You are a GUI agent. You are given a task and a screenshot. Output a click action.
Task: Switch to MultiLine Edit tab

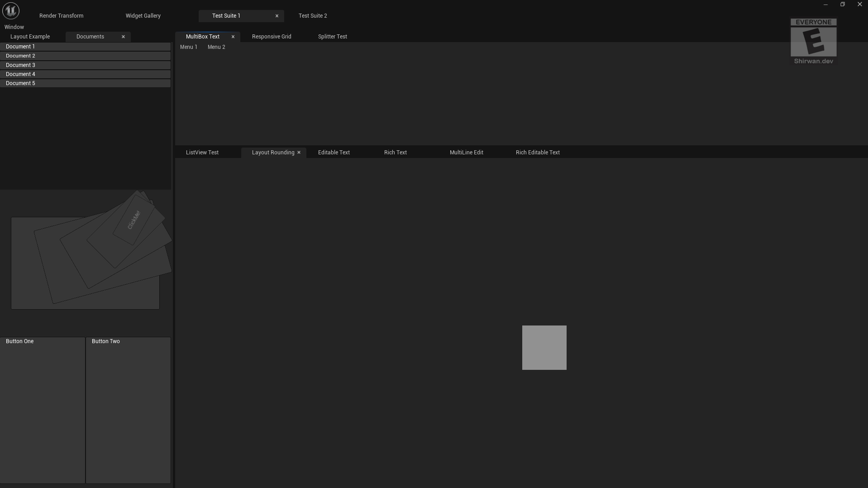[x=467, y=153]
